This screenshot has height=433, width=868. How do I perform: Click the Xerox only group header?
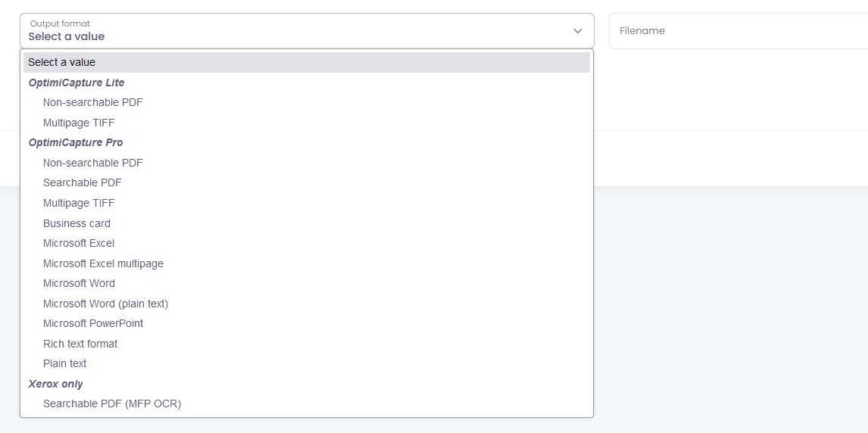click(55, 384)
